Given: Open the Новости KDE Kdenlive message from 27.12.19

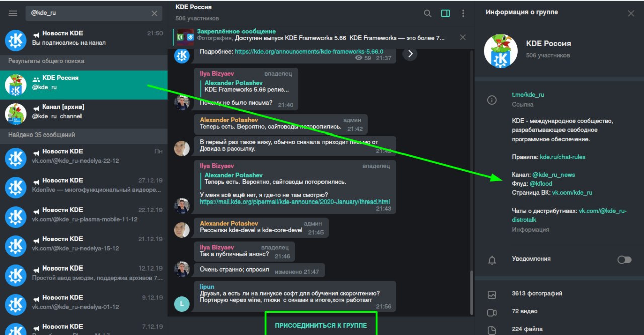Looking at the screenshot, I should point(84,187).
